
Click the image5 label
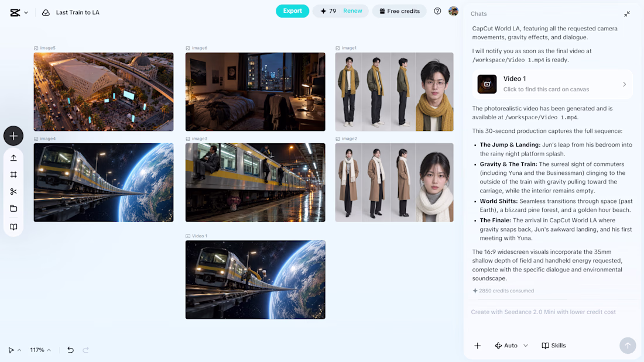(47, 48)
